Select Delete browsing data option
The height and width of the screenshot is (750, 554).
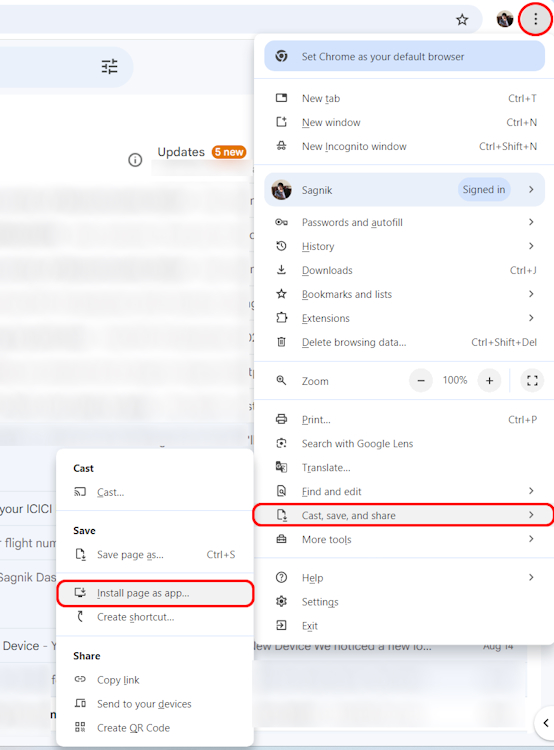coord(404,342)
